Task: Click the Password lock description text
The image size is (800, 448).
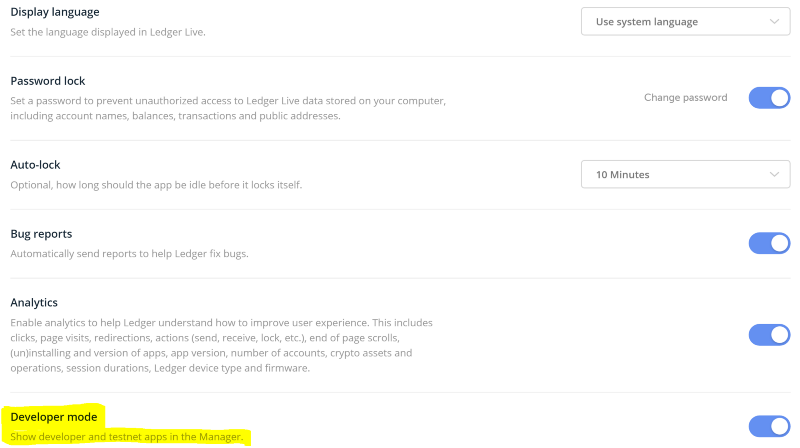Action: click(228, 108)
